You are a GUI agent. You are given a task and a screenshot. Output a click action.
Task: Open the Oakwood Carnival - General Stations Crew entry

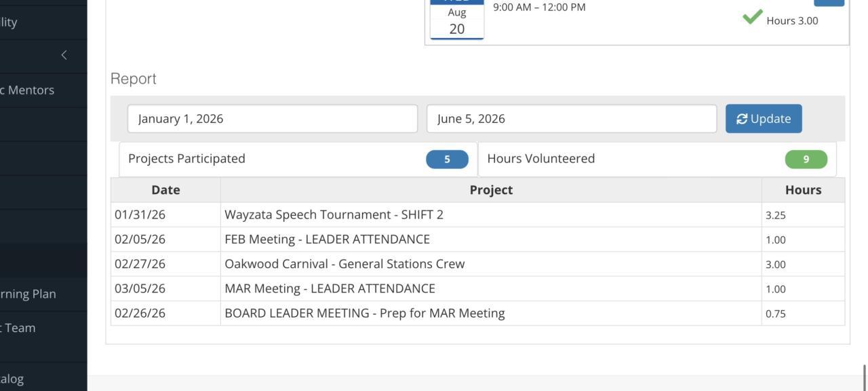tap(344, 264)
